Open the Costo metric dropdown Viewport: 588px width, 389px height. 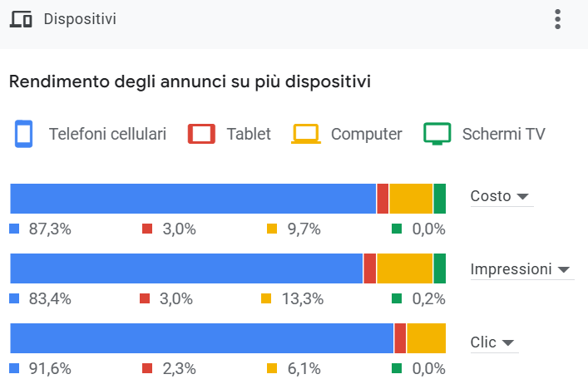click(501, 197)
